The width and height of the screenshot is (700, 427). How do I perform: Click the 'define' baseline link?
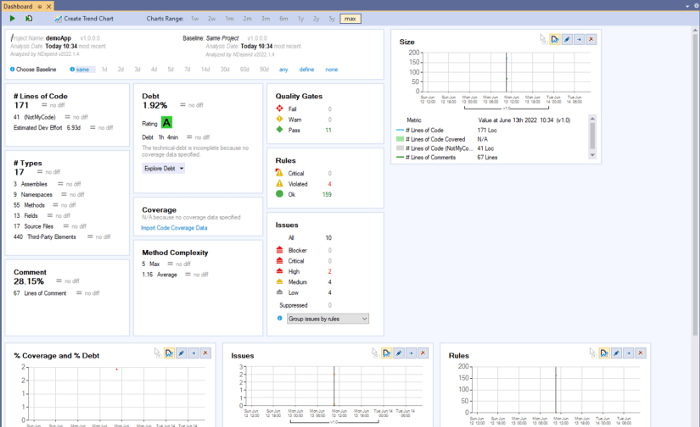pos(307,69)
